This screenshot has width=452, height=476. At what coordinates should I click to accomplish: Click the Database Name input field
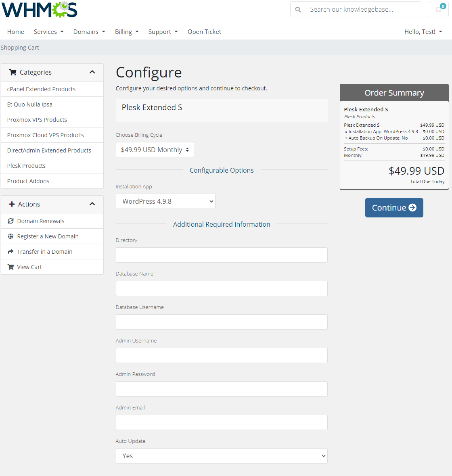222,288
